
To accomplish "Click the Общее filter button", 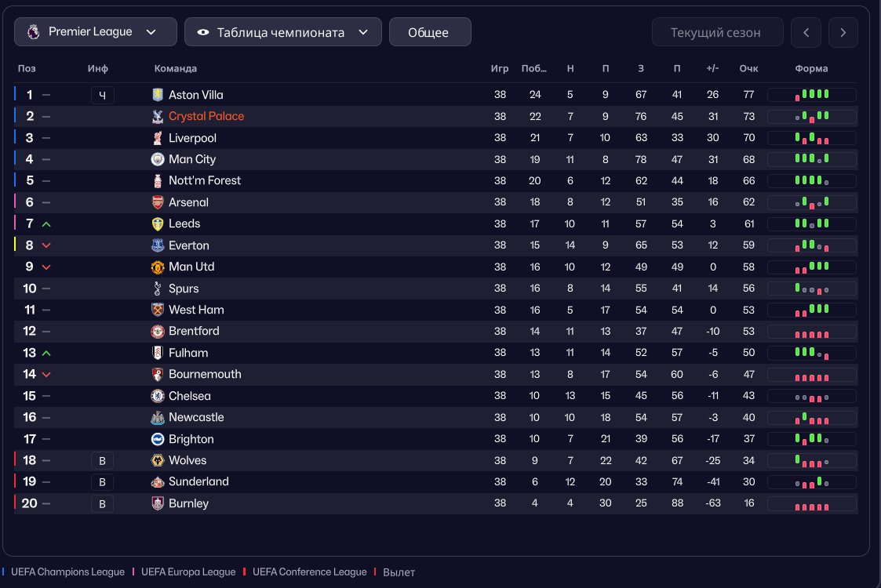I will tap(429, 32).
